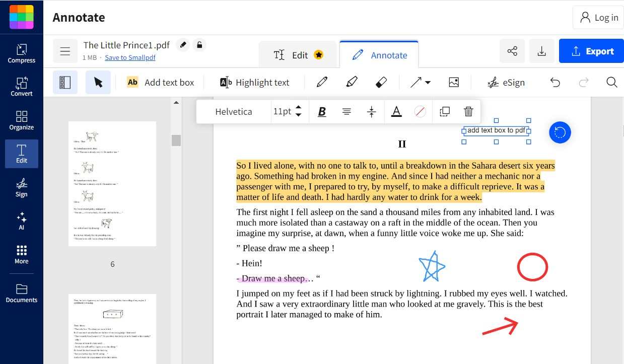The height and width of the screenshot is (364, 624).
Task: Click the '- Hein!' line
Action: [249, 263]
